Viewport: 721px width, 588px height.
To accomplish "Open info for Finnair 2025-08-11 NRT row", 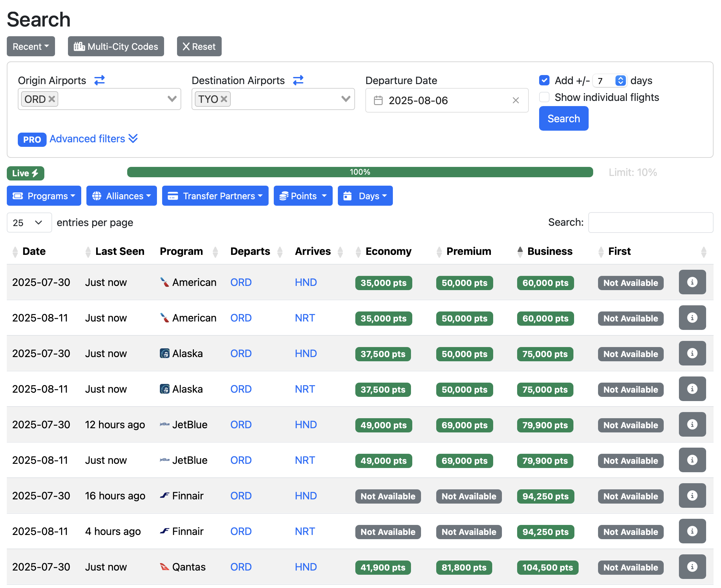I will point(692,531).
